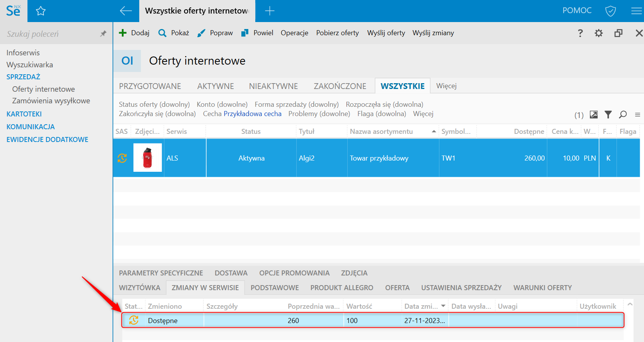
Task: Expand the KOMUNIKACJA sidebar section
Action: pos(31,127)
